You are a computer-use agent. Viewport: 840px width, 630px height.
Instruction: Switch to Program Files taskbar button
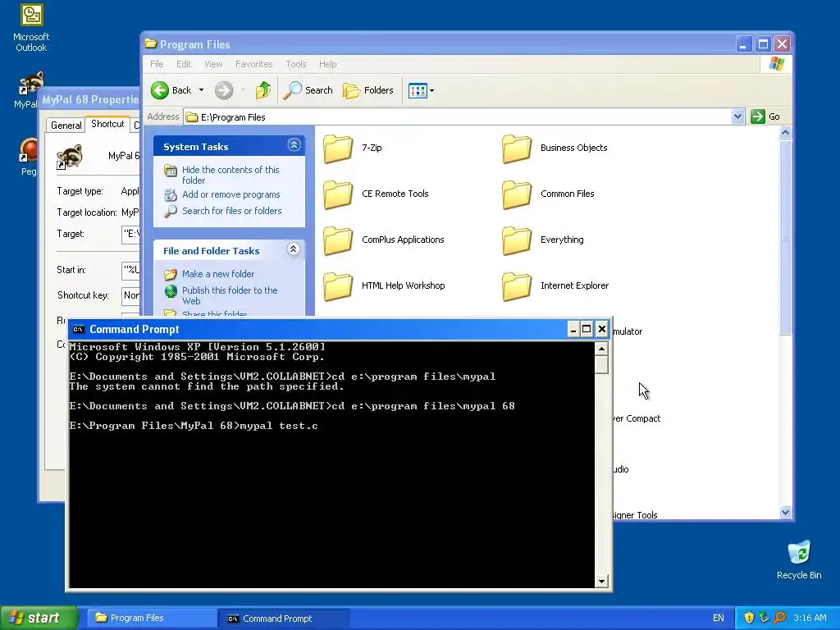coord(152,618)
